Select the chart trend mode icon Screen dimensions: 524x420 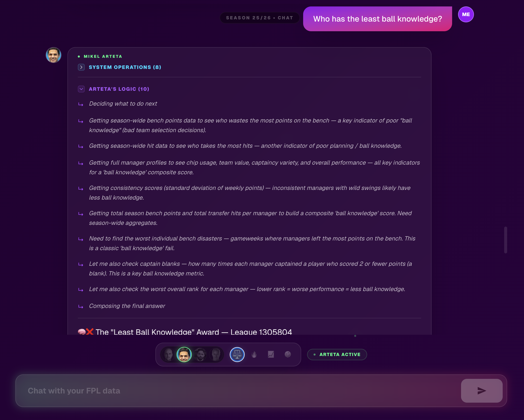(x=271, y=354)
